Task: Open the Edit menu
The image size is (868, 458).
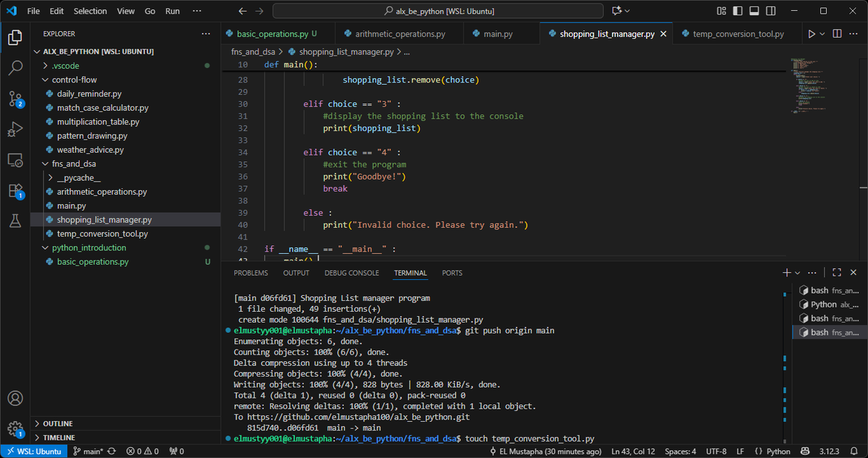Action: click(57, 12)
